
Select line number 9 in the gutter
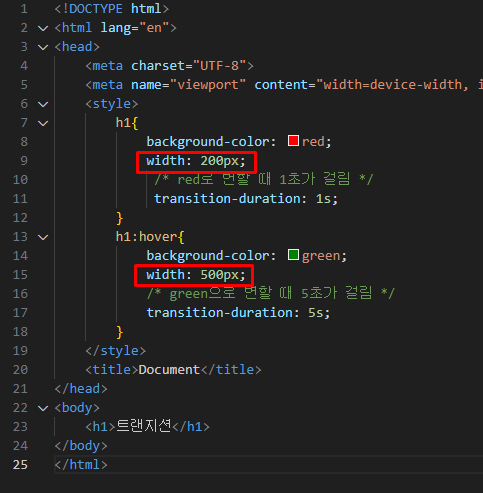pos(24,161)
